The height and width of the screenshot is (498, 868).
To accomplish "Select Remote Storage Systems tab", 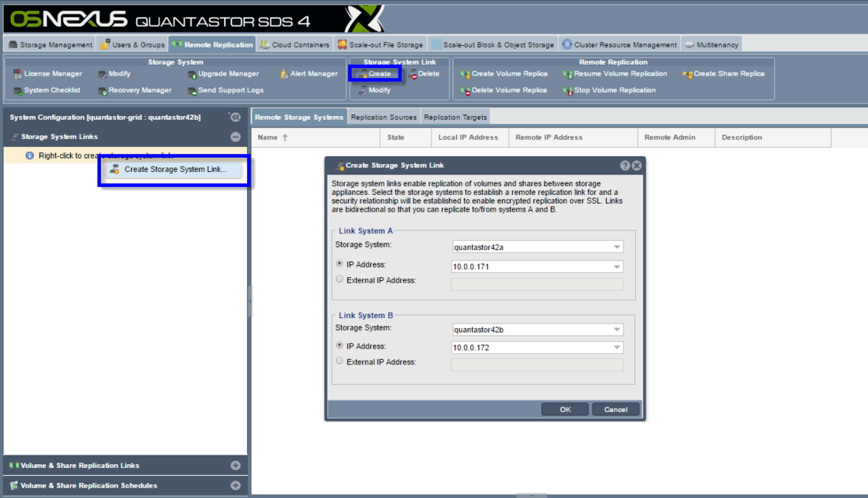I will click(x=299, y=118).
